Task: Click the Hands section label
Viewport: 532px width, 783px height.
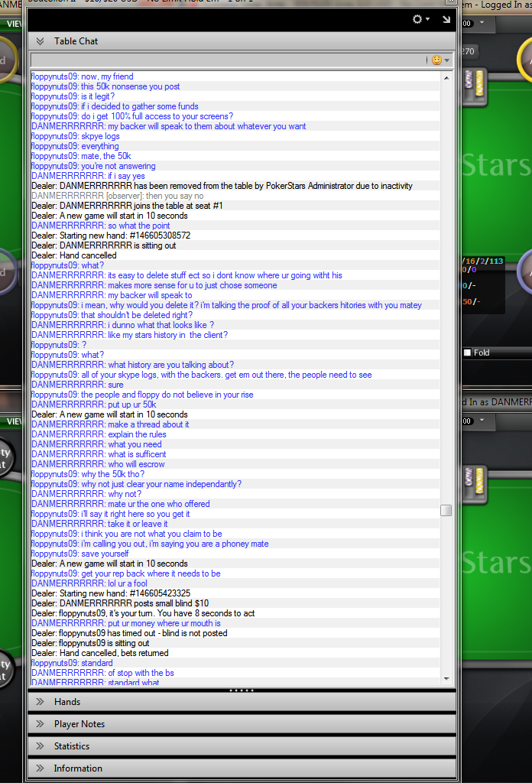Action: pyautogui.click(x=66, y=702)
